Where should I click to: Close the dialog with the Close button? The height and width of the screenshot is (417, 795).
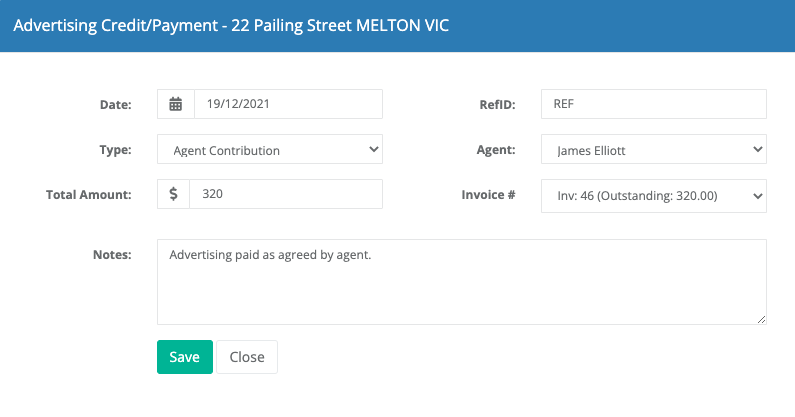point(247,357)
